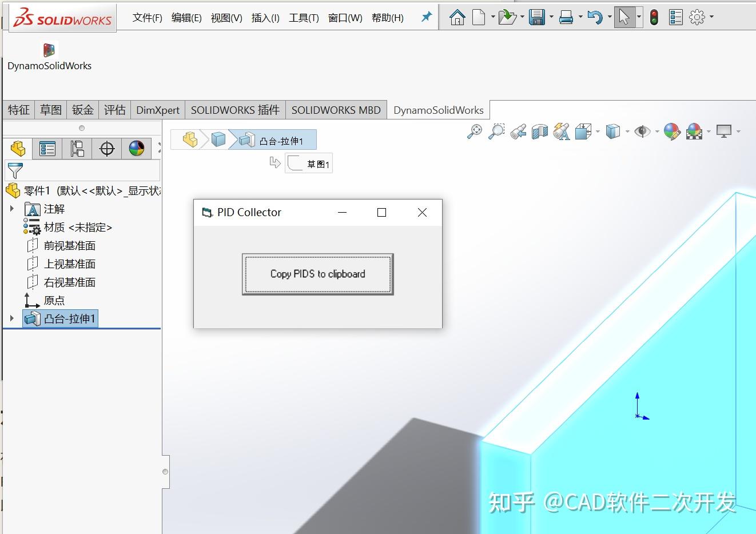Select the Zoom to Fit tool
This screenshot has height=534, width=756.
tap(474, 131)
